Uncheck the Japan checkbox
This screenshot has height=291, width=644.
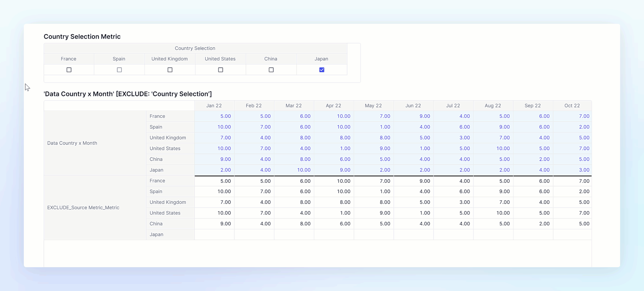(322, 70)
